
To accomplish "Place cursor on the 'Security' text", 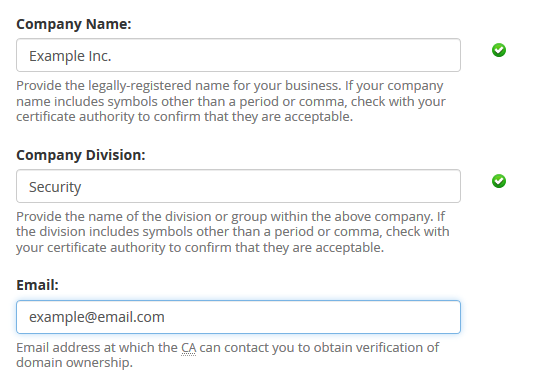I will pos(55,187).
